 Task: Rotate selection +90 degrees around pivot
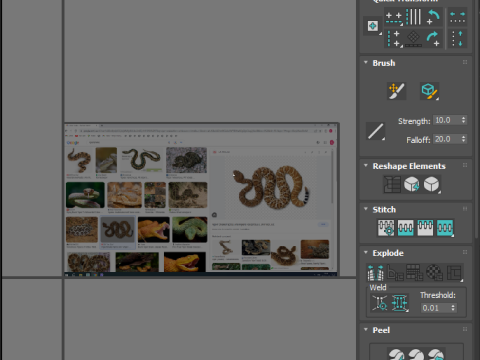pos(433,39)
